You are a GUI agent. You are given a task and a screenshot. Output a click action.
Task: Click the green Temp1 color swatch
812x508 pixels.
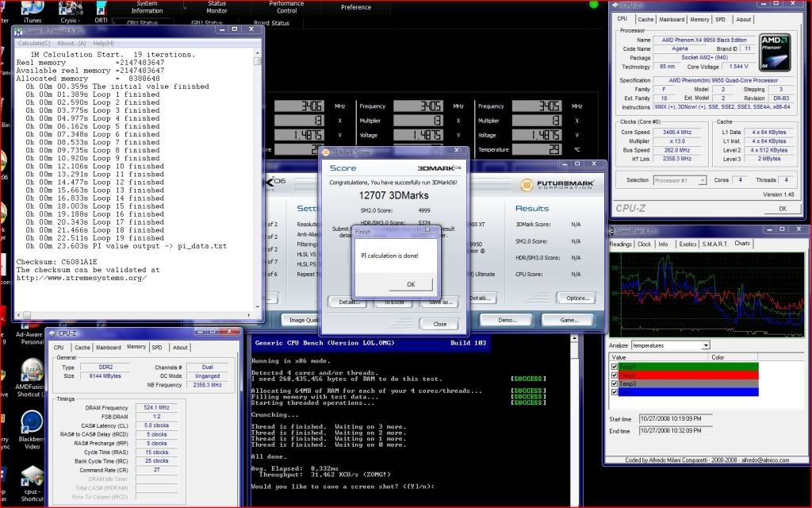click(x=688, y=367)
